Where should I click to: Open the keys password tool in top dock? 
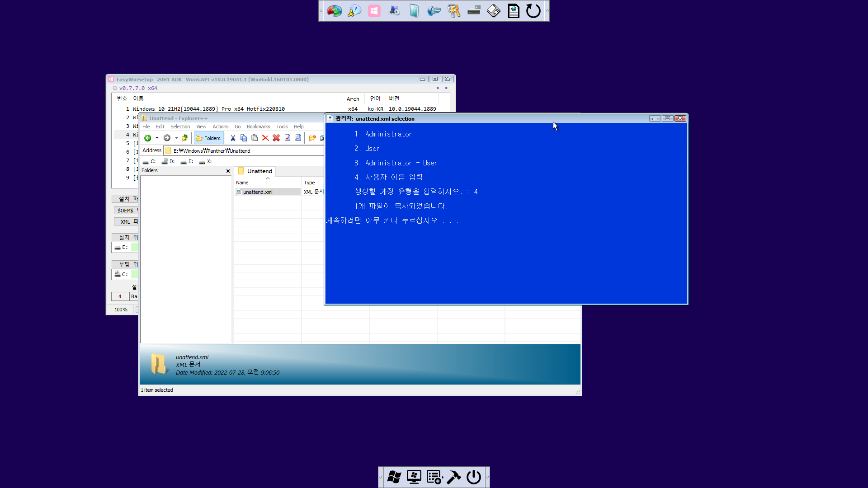tap(454, 11)
